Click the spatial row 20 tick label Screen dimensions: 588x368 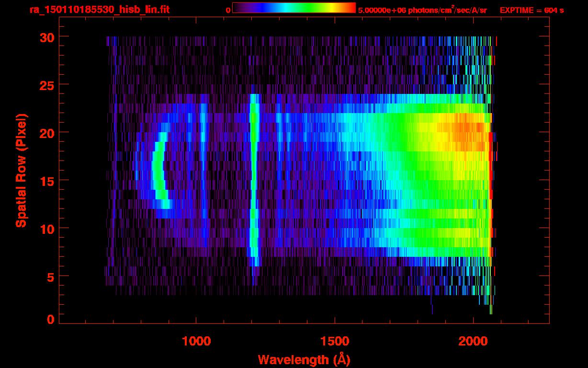click(46, 133)
